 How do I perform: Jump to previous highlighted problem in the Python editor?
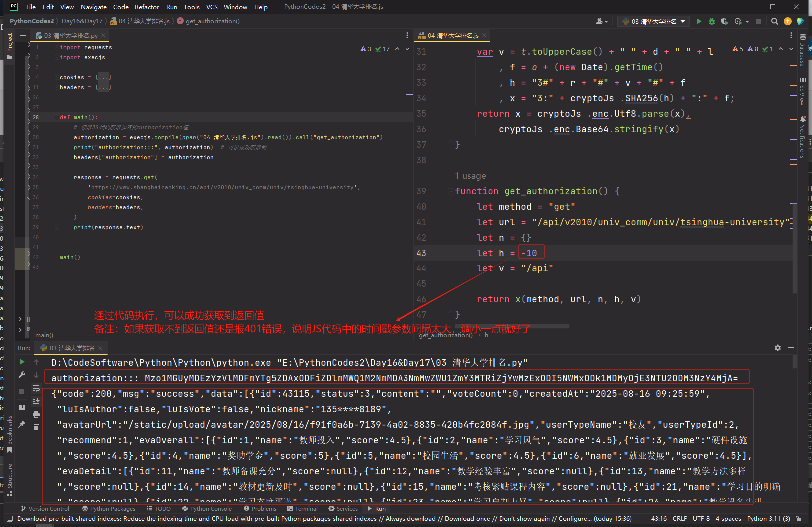click(397, 49)
